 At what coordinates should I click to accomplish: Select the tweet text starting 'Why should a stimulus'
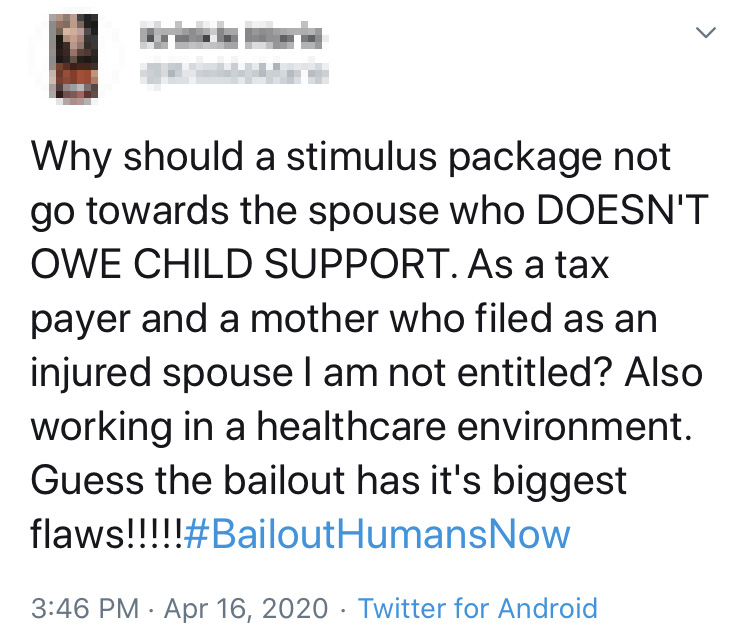[368, 345]
